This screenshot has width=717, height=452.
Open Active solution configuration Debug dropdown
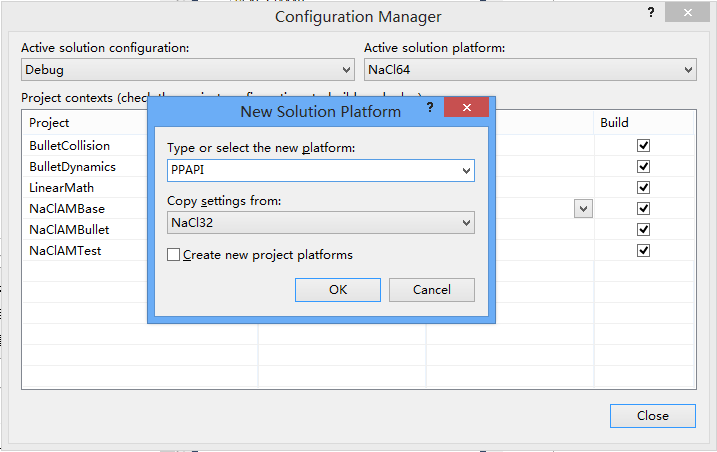coord(346,70)
